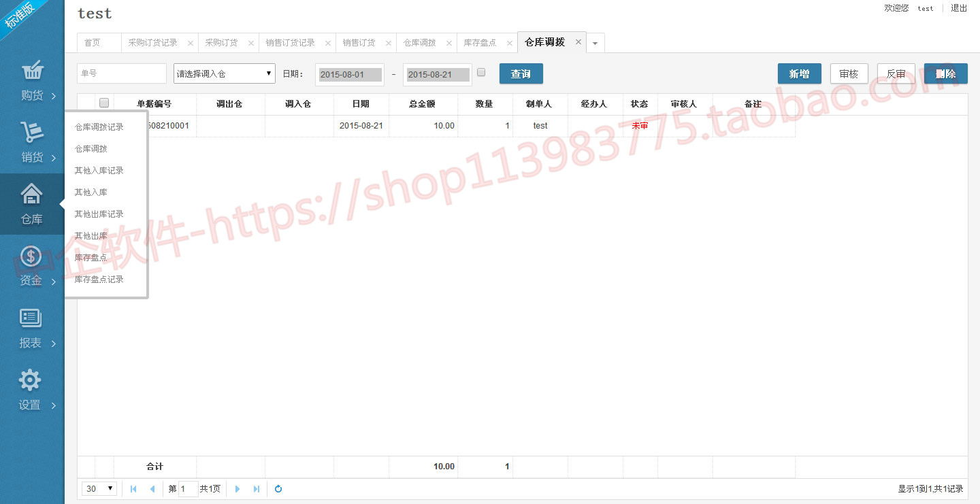Open the tab list dropdown arrow
The image size is (980, 504).
point(595,44)
